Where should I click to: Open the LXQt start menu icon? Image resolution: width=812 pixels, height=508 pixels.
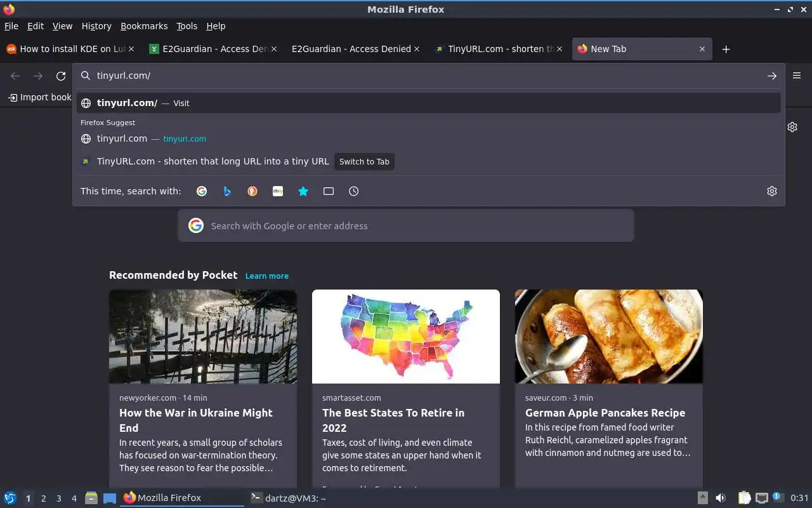[x=10, y=498]
